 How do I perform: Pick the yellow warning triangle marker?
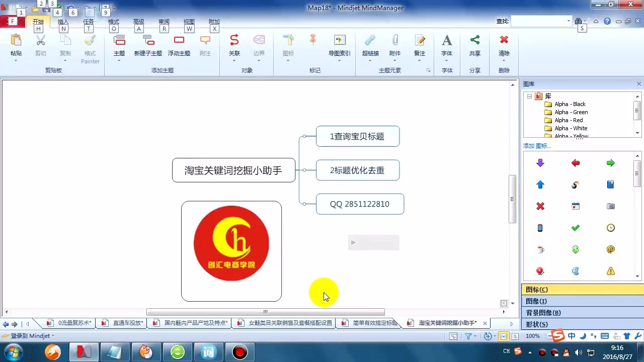pos(611,271)
